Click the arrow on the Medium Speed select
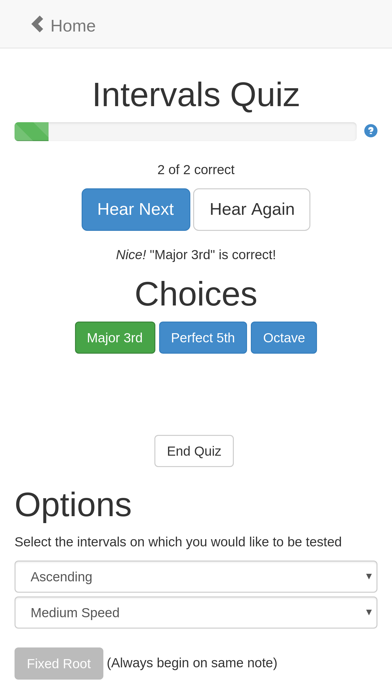 click(x=368, y=612)
